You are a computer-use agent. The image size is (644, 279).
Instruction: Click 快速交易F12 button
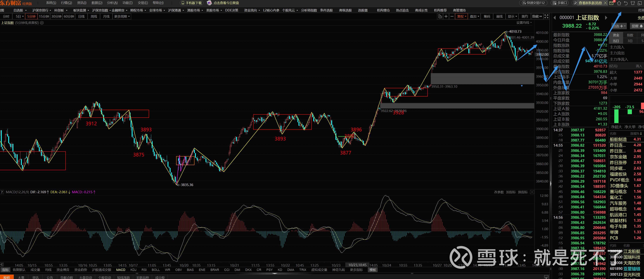(534, 3)
